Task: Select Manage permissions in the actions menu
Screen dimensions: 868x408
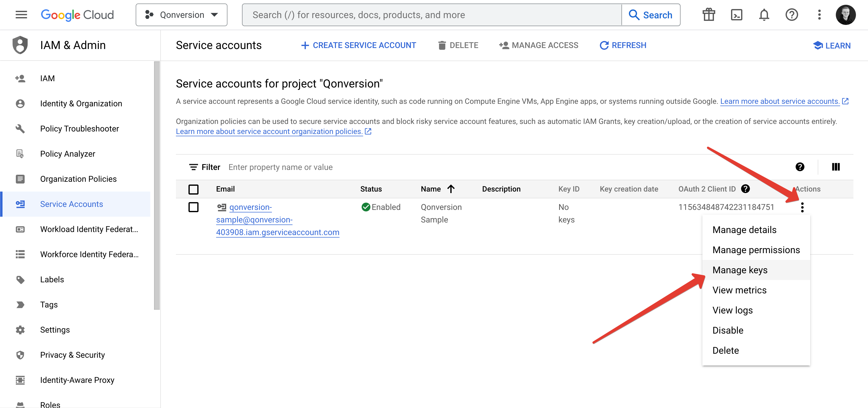Action: [x=756, y=250]
